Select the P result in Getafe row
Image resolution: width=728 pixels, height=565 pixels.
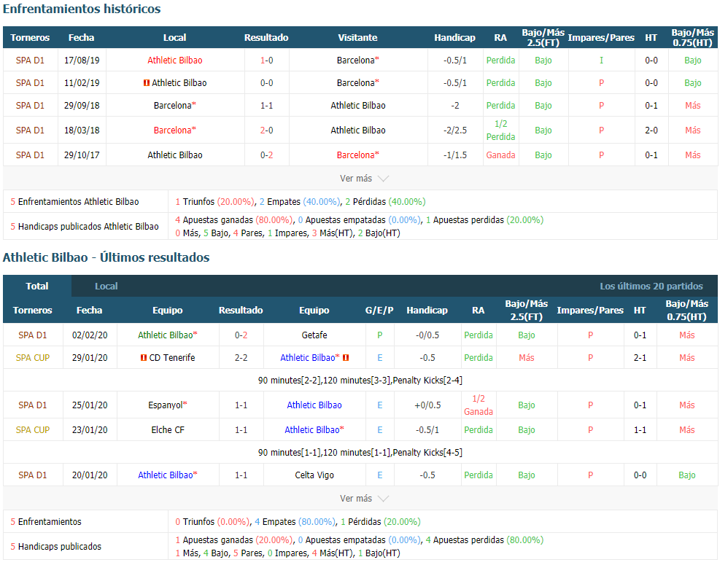click(x=380, y=335)
